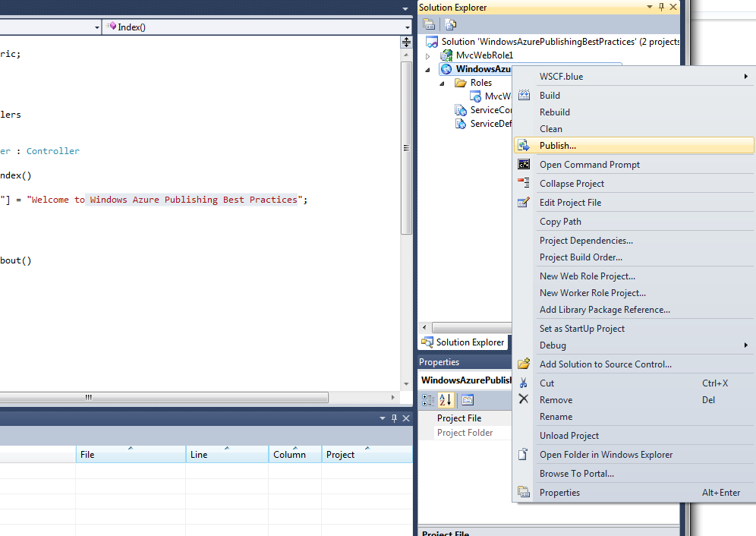Click the Open Folder in Explorer icon
Viewport: 756px width, 536px height.
[x=523, y=454]
